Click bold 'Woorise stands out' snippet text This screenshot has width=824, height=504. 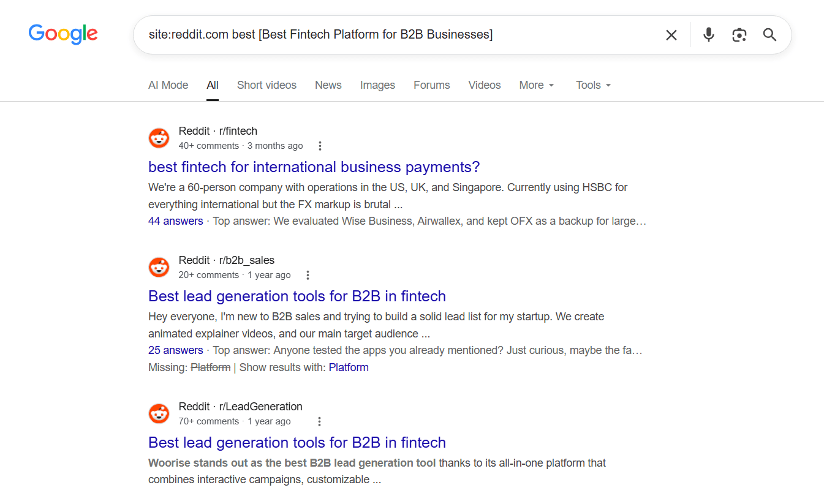pyautogui.click(x=292, y=463)
